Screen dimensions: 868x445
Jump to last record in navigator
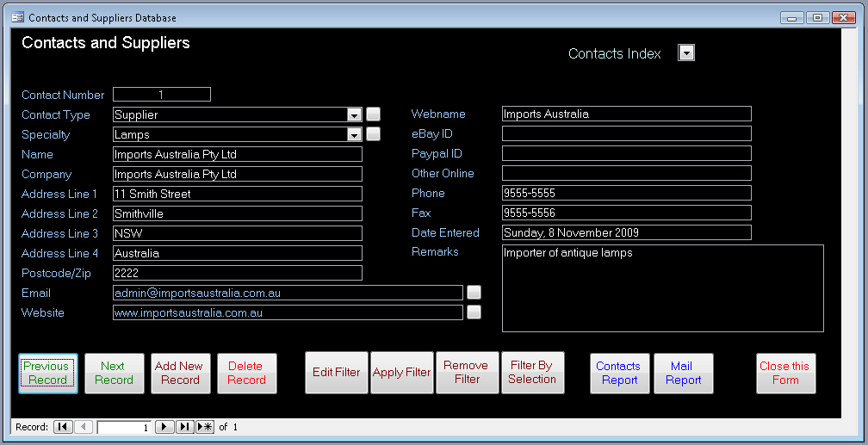click(185, 427)
